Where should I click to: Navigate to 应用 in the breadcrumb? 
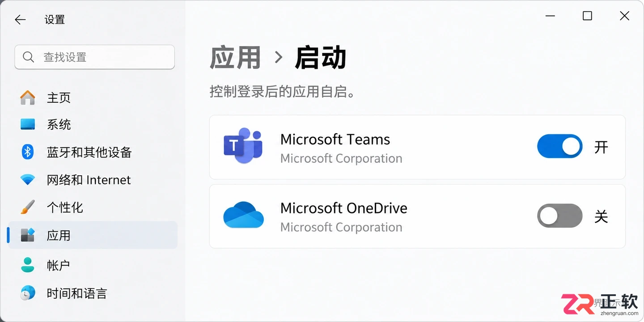point(235,57)
